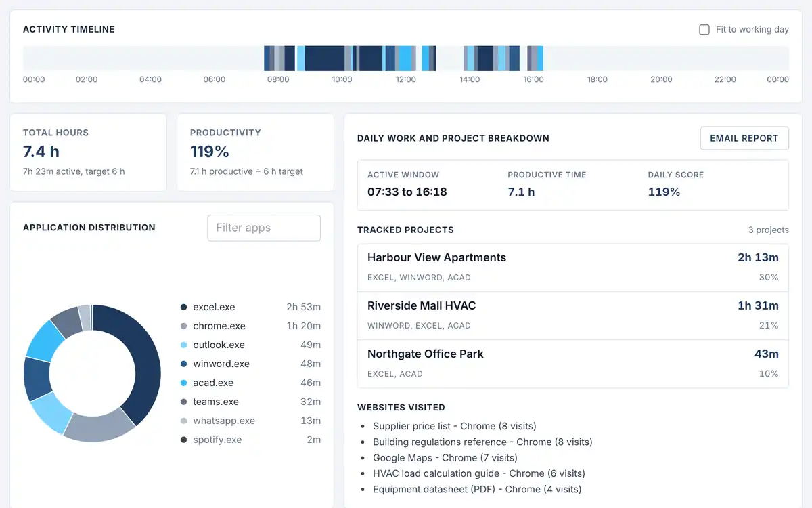Screen dimensions: 812x508
Task: Click the Daily Score 119% value
Action: (664, 192)
